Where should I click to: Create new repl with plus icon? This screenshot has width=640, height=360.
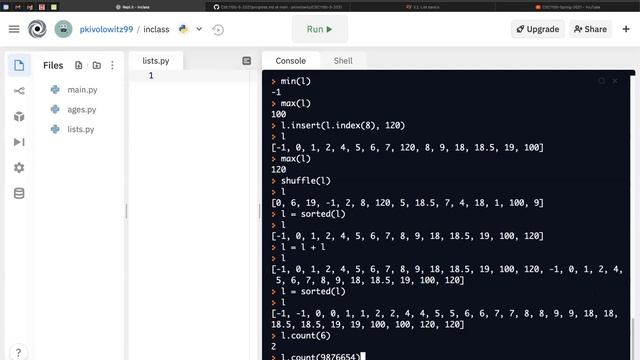pyautogui.click(x=626, y=29)
